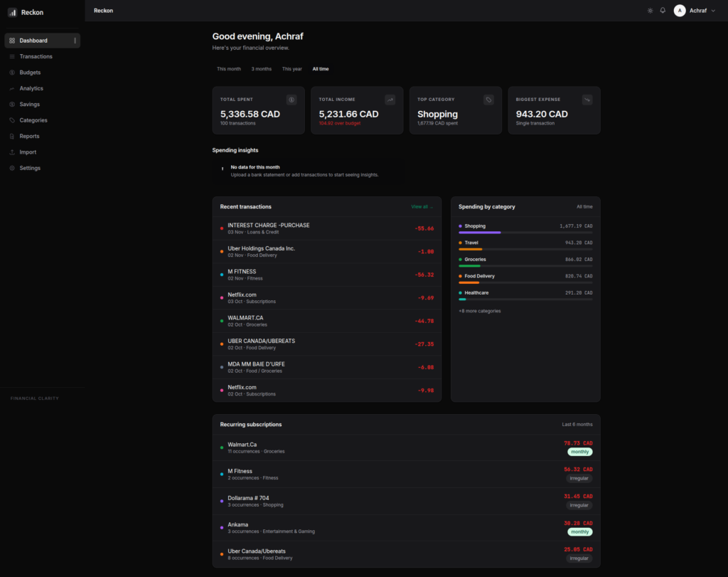The width and height of the screenshot is (728, 577).
Task: Click the -9.98 Netflix.com amount
Action: 426,391
